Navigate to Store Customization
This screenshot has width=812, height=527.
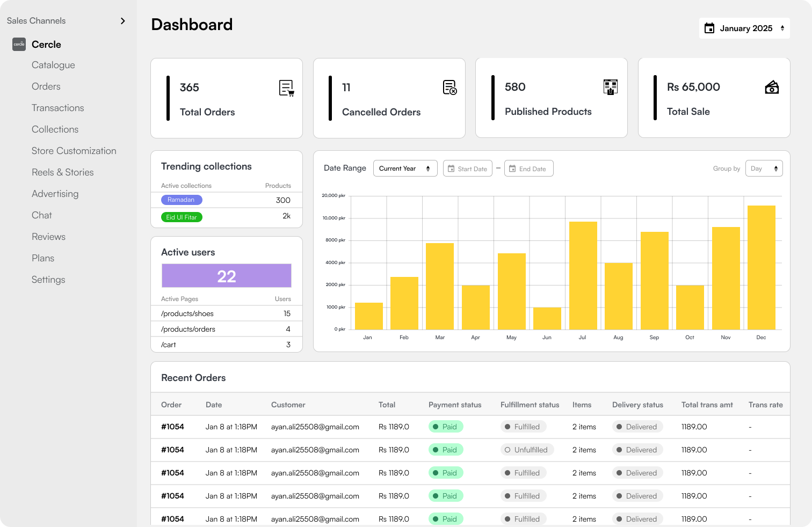[x=74, y=151]
